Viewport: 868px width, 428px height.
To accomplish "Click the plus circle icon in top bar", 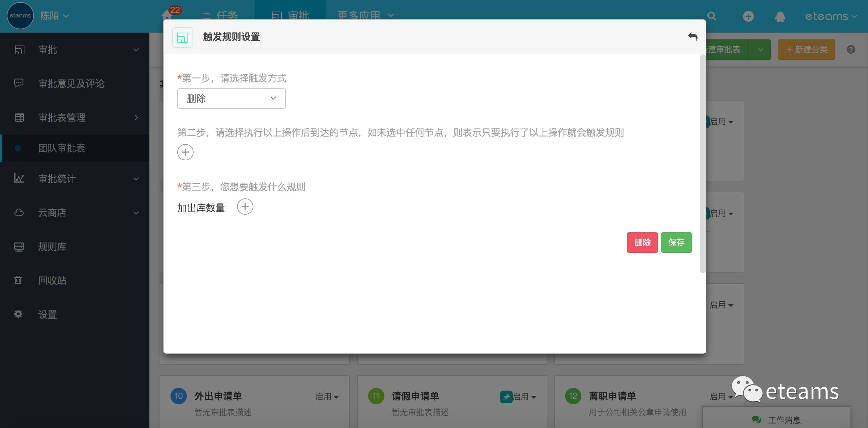I will (748, 16).
